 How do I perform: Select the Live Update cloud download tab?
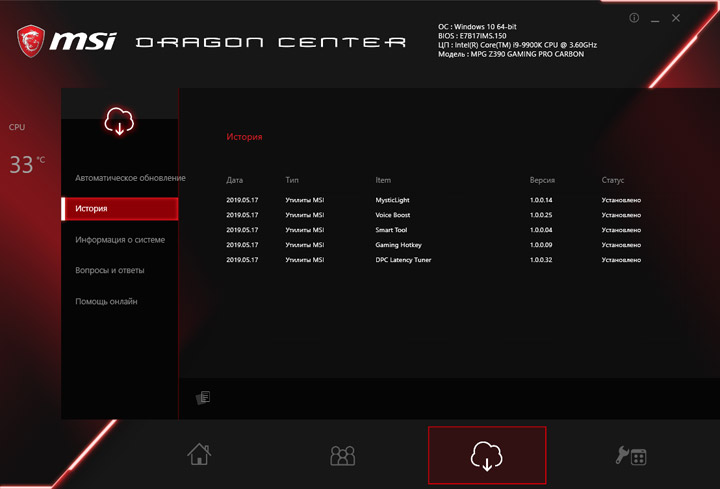pos(487,455)
